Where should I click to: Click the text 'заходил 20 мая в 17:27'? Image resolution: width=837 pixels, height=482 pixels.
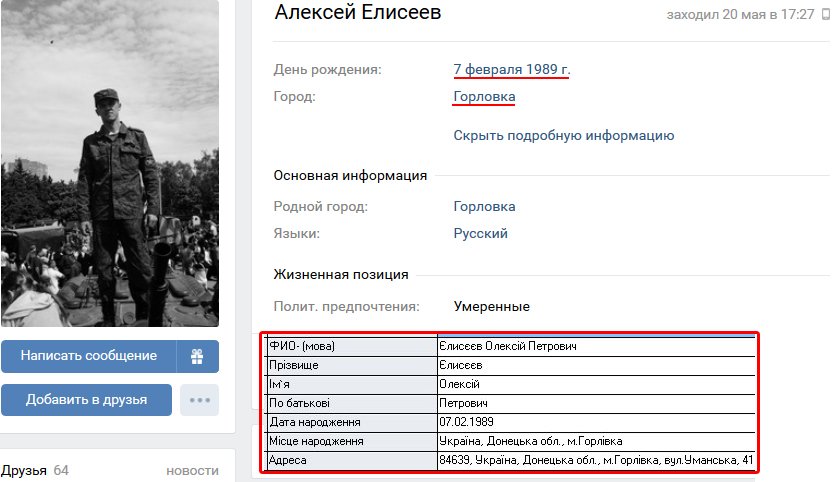pos(740,14)
